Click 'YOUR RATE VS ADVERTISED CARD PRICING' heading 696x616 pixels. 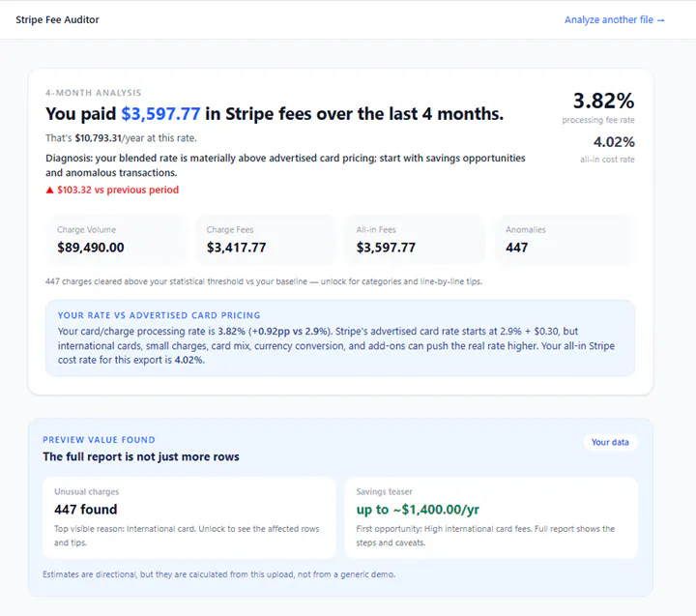[x=159, y=315]
